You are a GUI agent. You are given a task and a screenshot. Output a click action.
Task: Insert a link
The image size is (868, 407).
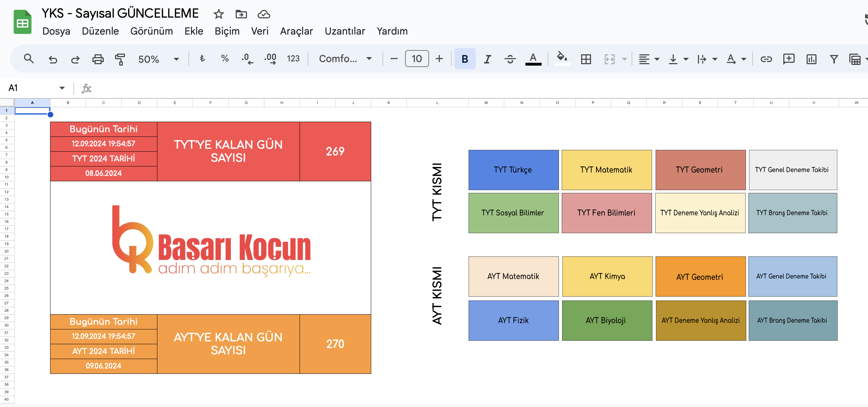tap(766, 59)
